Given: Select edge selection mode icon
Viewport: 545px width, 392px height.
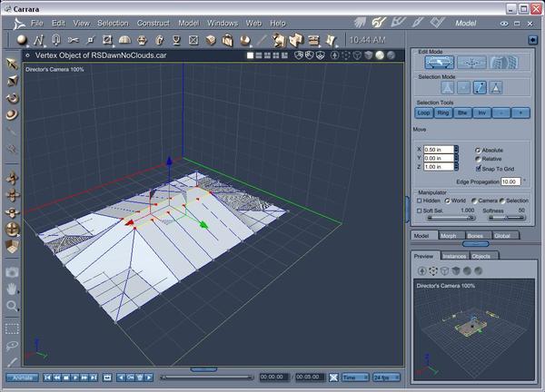Looking at the screenshot, I should tap(480, 87).
